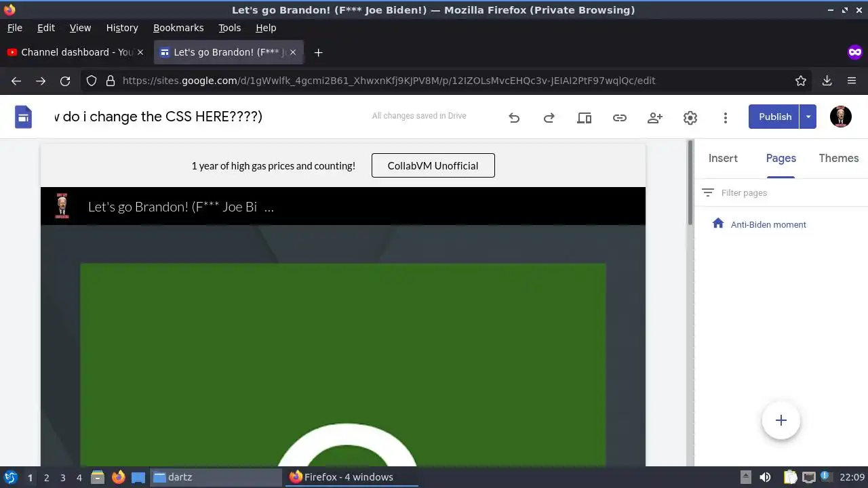Open the More options three-dot menu
Screen dimensions: 868x488
[726, 117]
